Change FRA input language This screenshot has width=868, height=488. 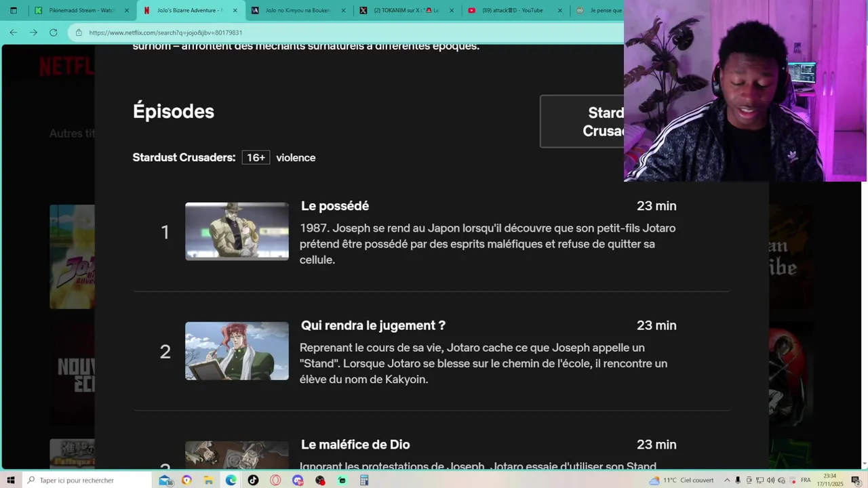click(x=806, y=480)
